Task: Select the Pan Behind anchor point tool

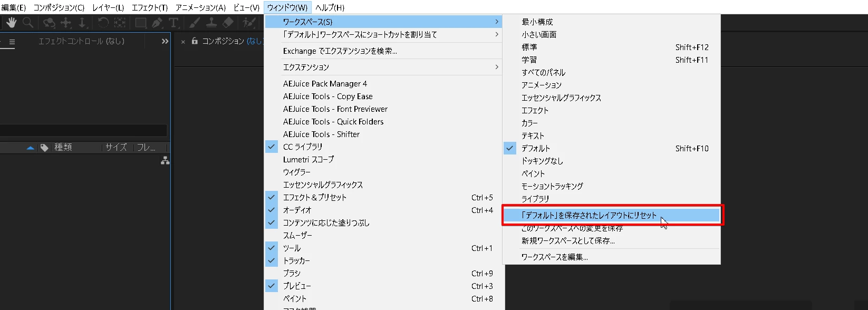Action: [120, 23]
